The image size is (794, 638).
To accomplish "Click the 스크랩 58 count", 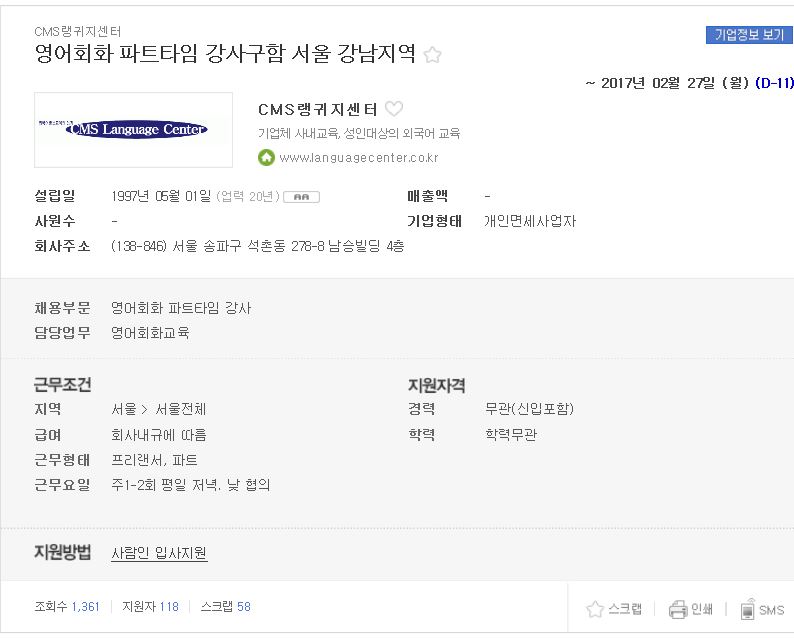I will tap(225, 607).
